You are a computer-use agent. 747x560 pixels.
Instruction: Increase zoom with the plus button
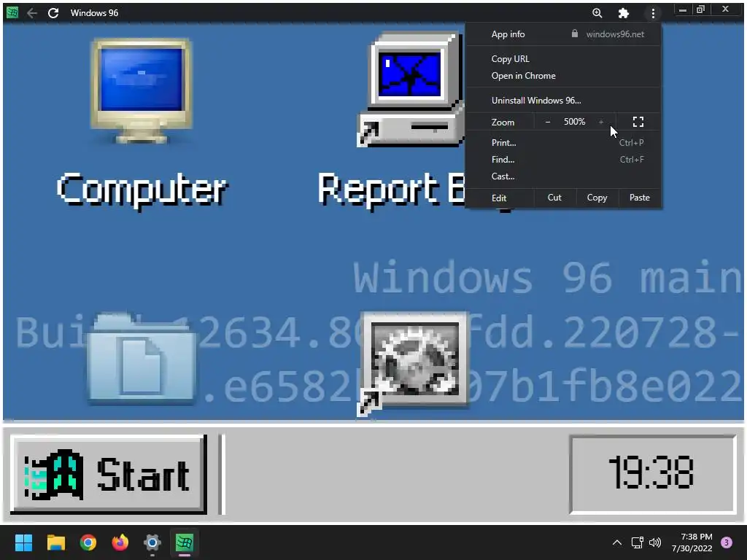tap(601, 122)
